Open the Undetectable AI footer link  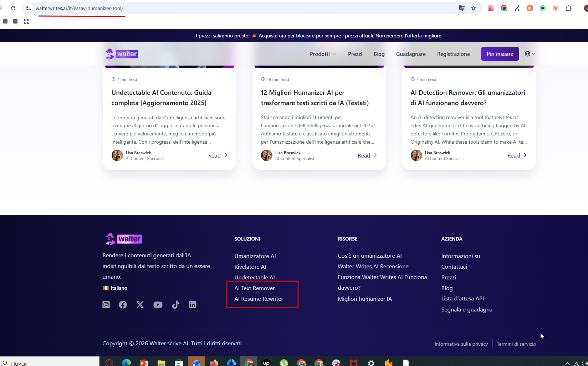pos(255,277)
